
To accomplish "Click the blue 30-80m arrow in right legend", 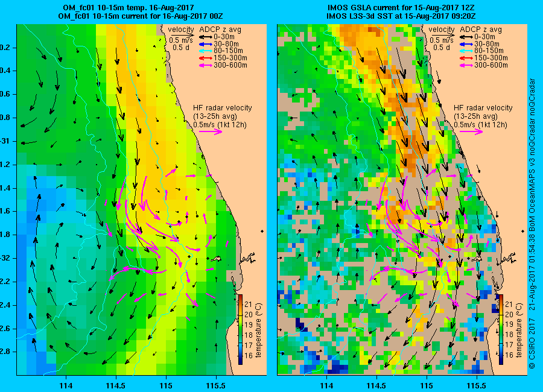I will (x=466, y=44).
